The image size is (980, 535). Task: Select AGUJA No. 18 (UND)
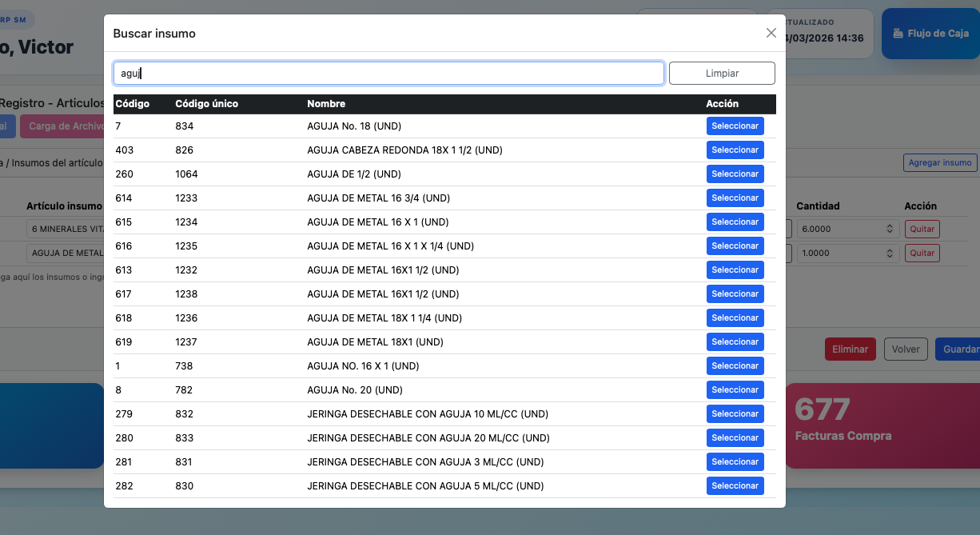pyautogui.click(x=735, y=126)
